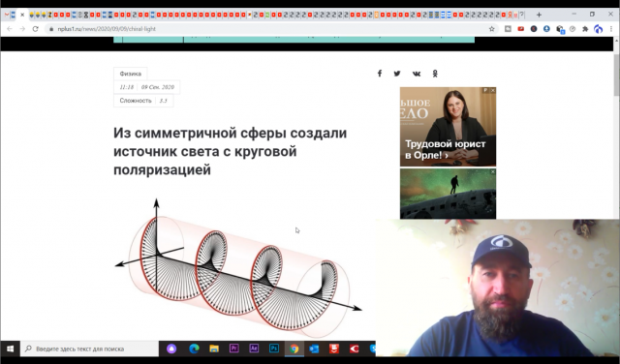The width and height of the screenshot is (620, 364).
Task: Launch Adobe After Effects from taskbar
Action: coord(254,349)
